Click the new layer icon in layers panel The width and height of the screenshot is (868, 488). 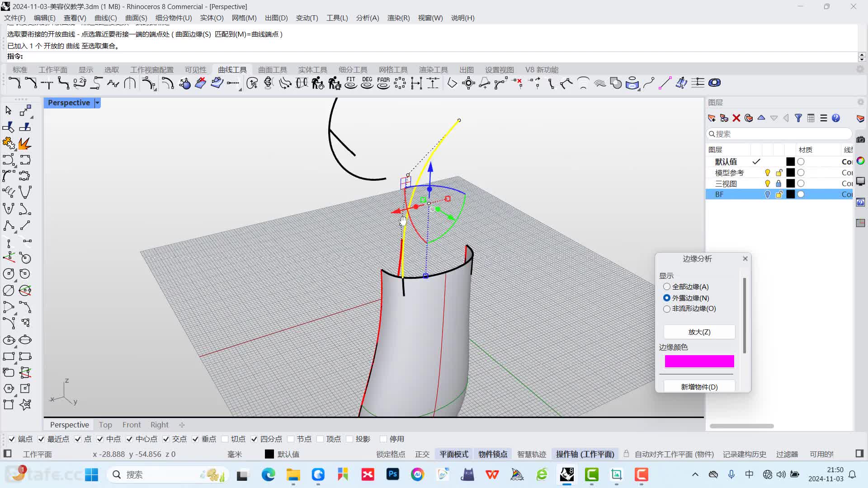pyautogui.click(x=712, y=118)
